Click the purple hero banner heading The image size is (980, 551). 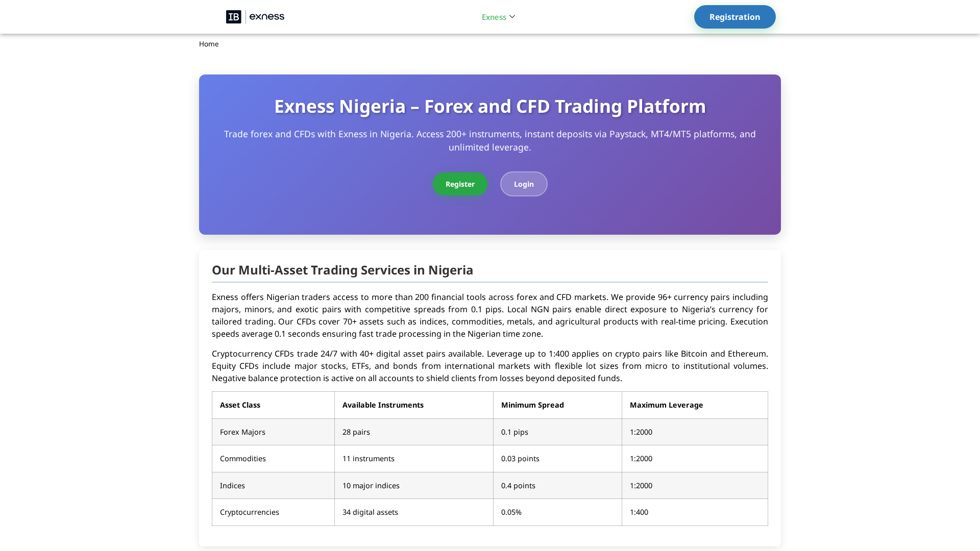(x=489, y=106)
